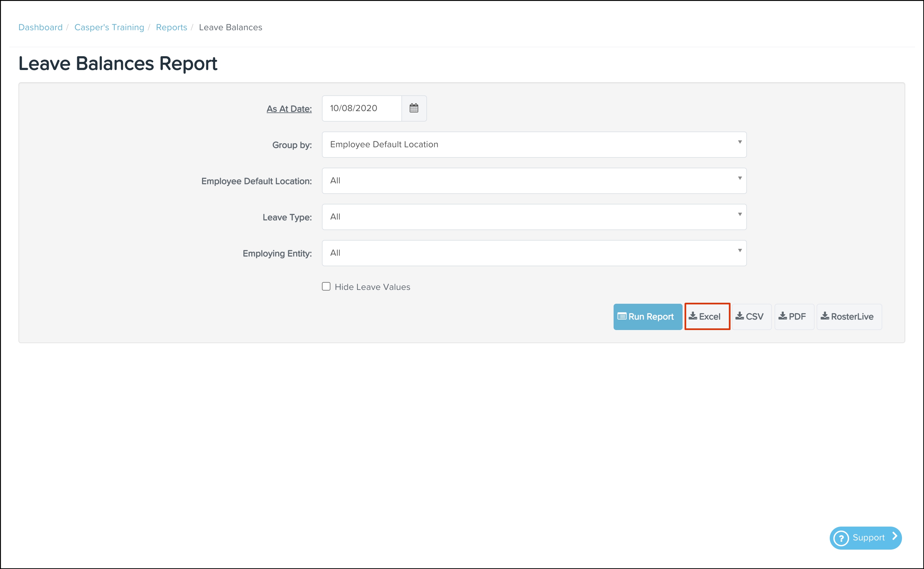Open the Group by dropdown
This screenshot has height=569, width=924.
click(x=534, y=145)
